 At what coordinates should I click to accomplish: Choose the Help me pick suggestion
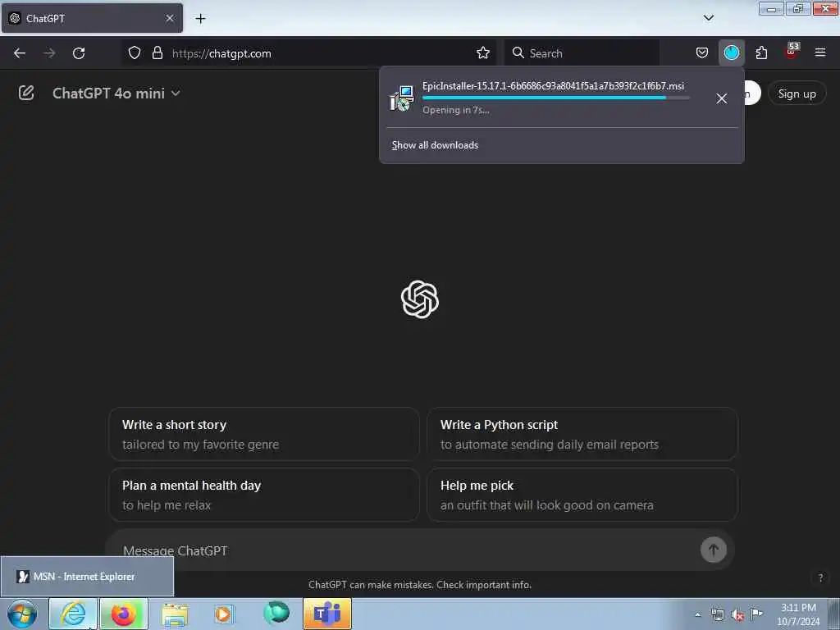pos(582,495)
